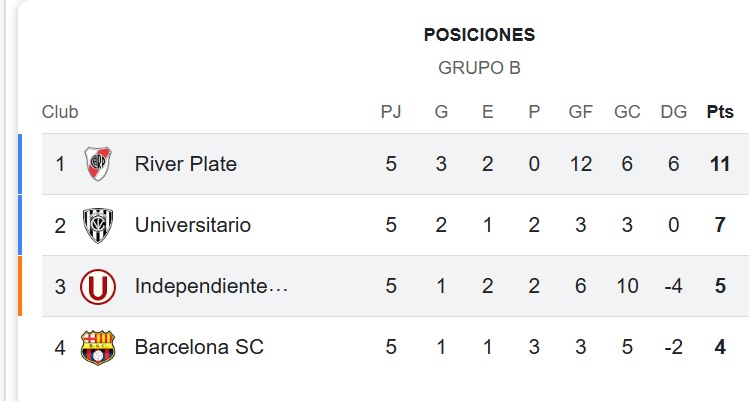The image size is (749, 420).
Task: Open the River Plate team name
Action: (186, 163)
